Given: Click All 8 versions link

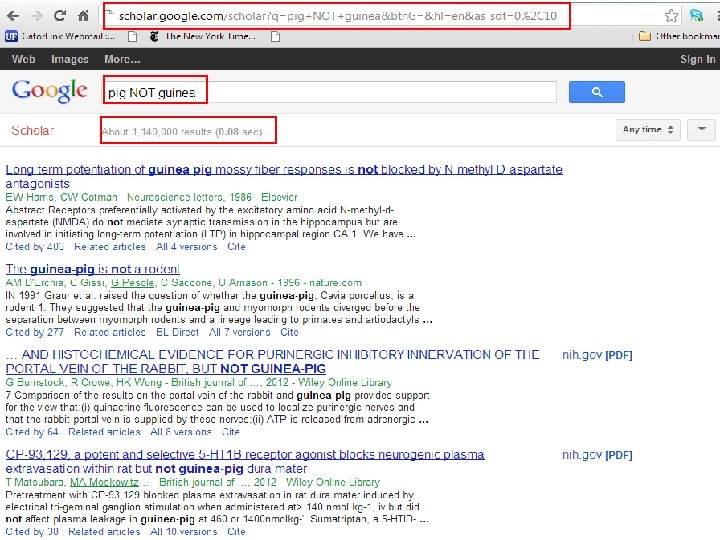Looking at the screenshot, I should (181, 432).
